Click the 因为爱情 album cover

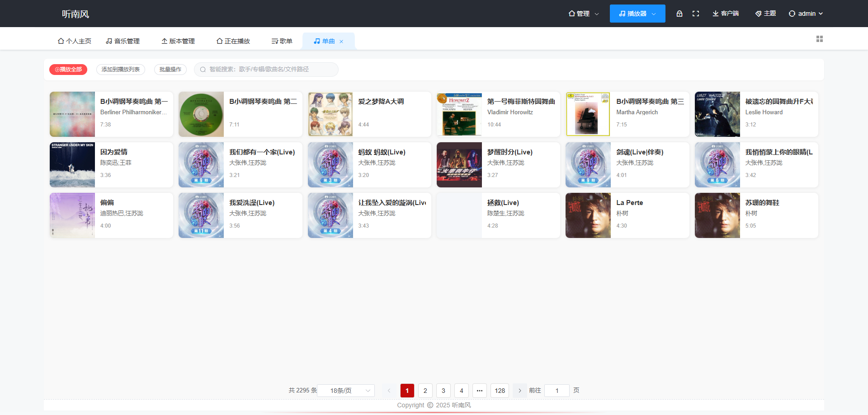pyautogui.click(x=72, y=165)
